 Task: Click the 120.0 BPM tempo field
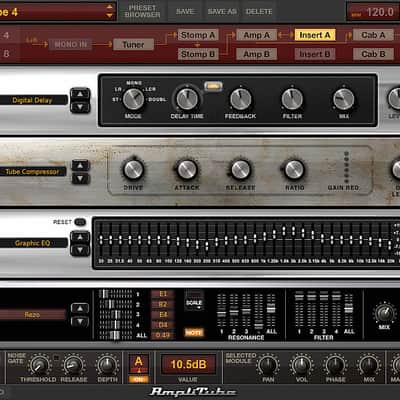373,12
